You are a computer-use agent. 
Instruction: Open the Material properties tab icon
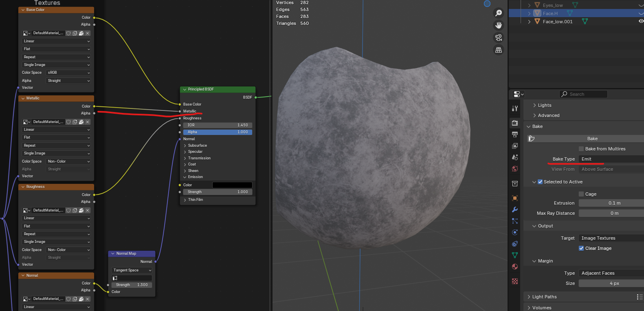click(515, 267)
